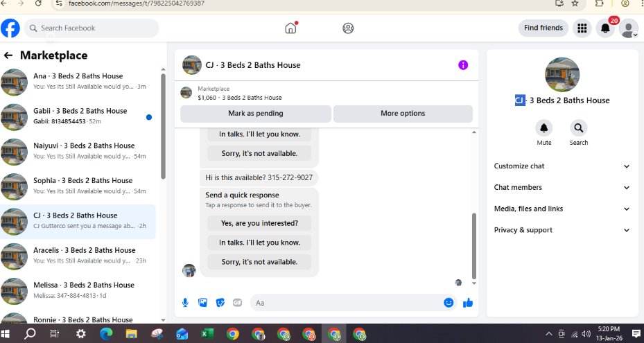Image resolution: width=644 pixels, height=343 pixels.
Task: Open the apps grid menu icon
Action: pyautogui.click(x=582, y=28)
